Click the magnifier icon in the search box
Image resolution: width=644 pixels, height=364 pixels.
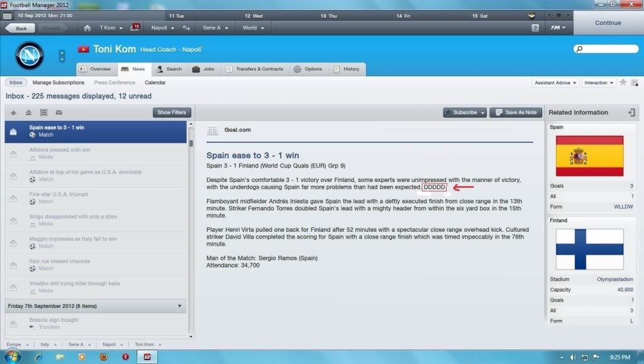pos(579,49)
